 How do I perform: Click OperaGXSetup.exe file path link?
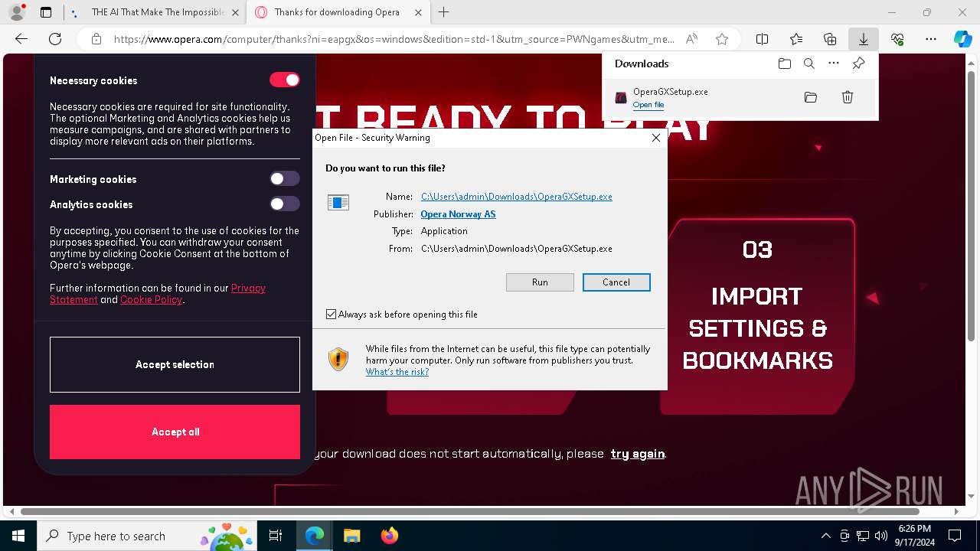[x=516, y=197]
